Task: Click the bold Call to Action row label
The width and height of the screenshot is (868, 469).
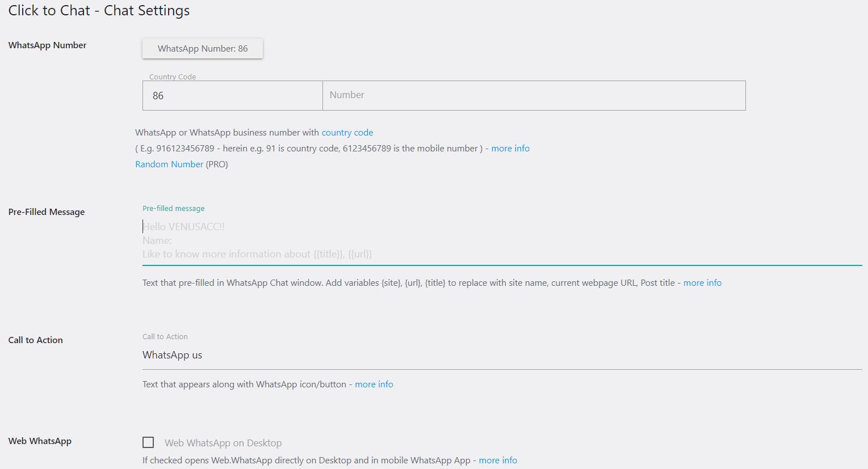Action: [x=36, y=340]
